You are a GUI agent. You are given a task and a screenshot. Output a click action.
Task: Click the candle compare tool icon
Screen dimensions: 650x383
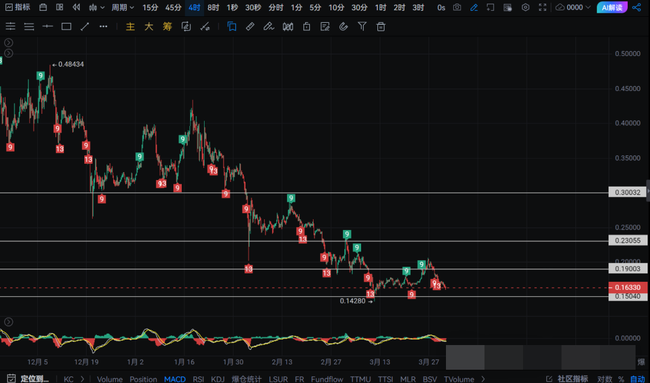tap(288, 27)
